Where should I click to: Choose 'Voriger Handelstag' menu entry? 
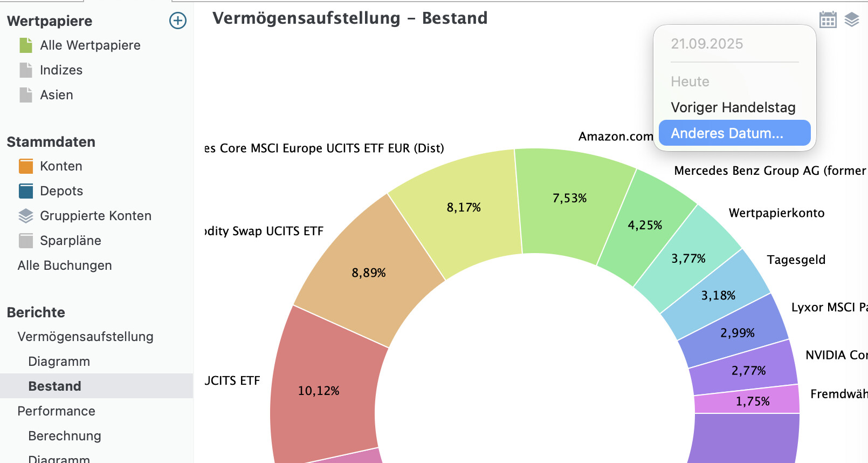[x=733, y=107]
